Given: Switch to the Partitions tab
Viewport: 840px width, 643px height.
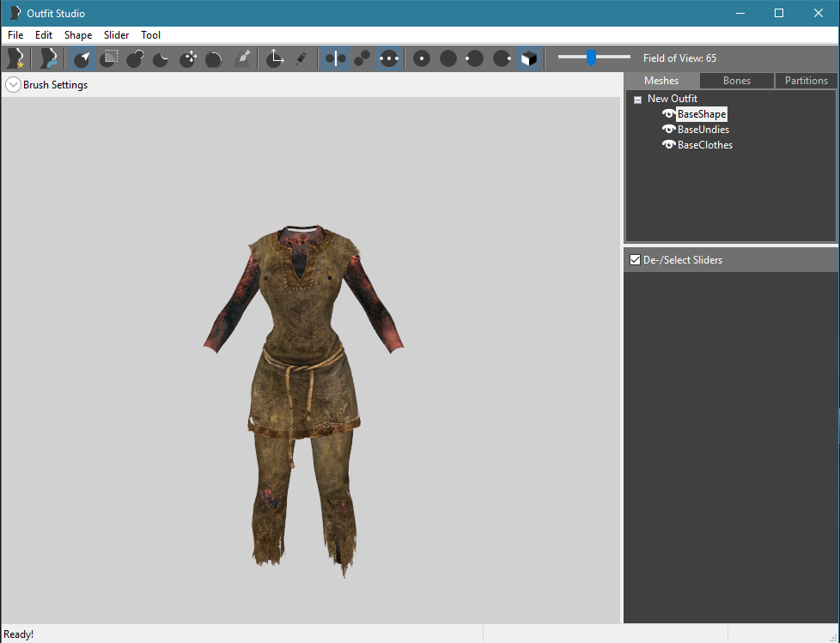Looking at the screenshot, I should (807, 81).
